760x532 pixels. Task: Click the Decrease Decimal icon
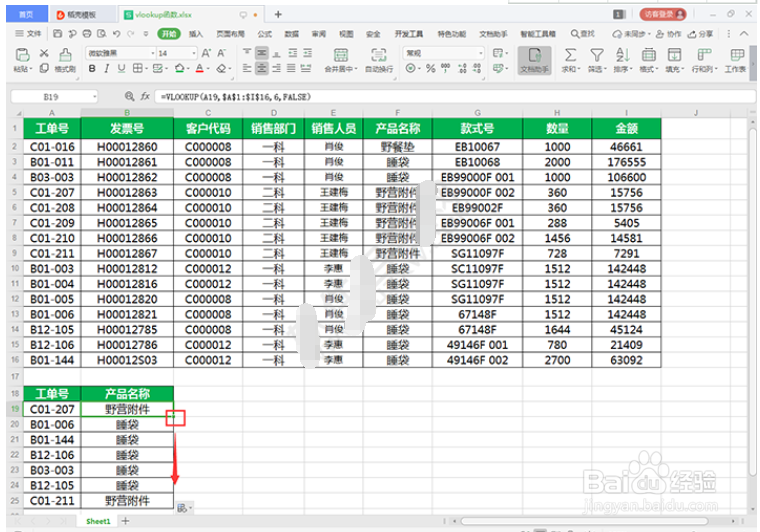point(477,68)
